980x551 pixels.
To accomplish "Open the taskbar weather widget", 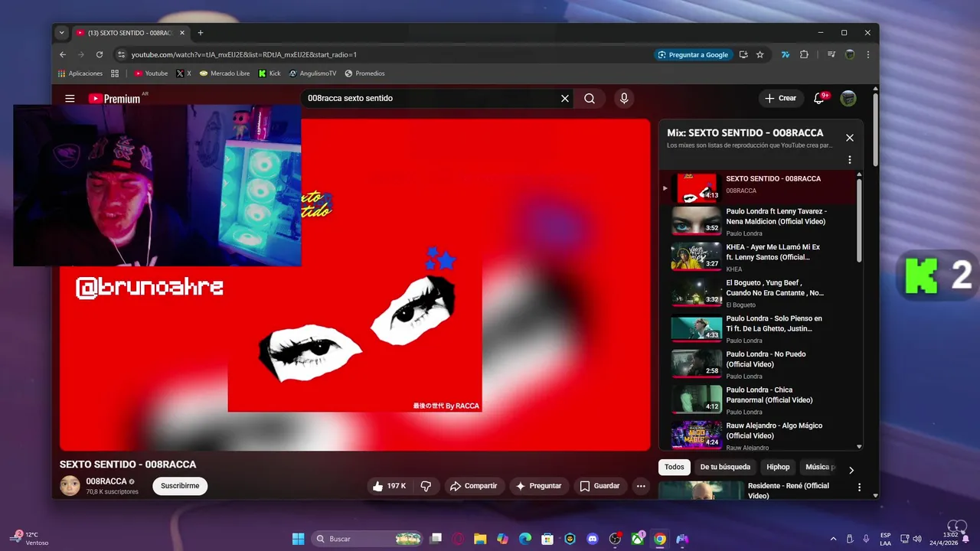I will pos(29,539).
